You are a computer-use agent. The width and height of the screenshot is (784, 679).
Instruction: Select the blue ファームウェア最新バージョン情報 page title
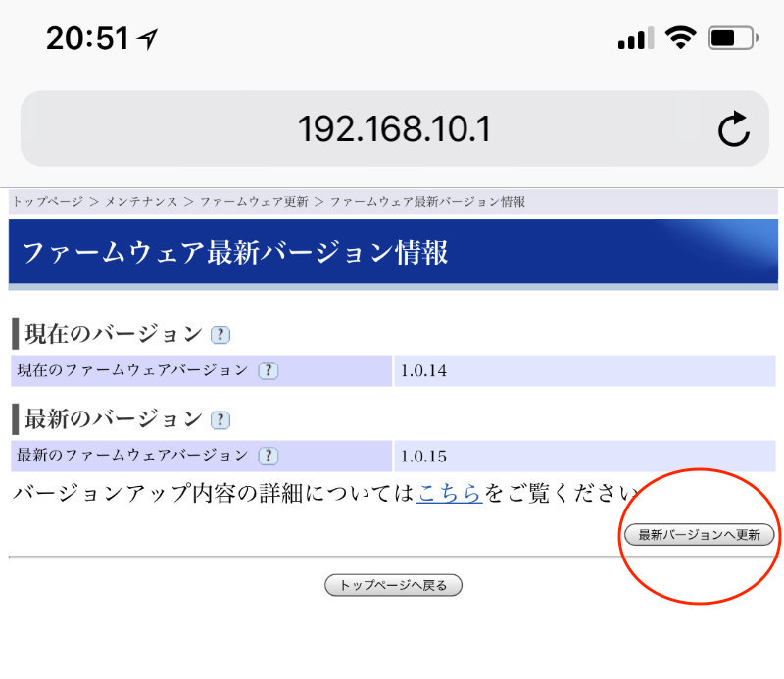click(x=235, y=253)
